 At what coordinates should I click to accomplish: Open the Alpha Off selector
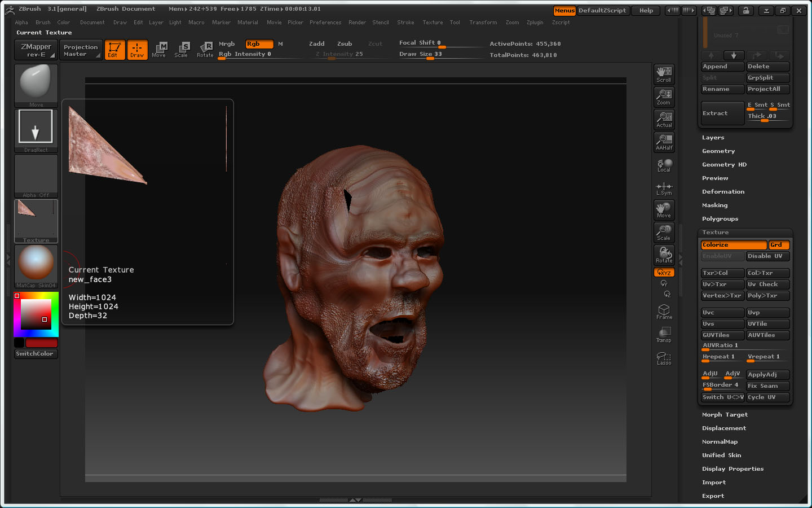[x=36, y=176]
